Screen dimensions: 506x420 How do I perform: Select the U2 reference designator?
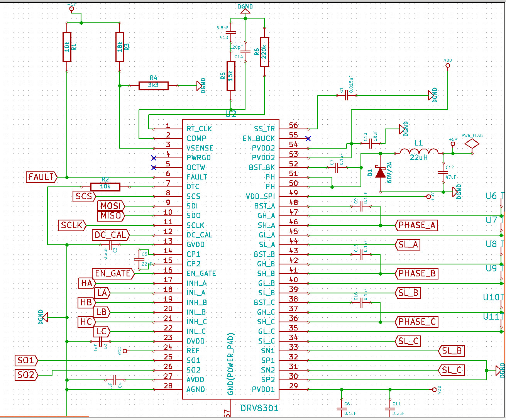pos(231,114)
